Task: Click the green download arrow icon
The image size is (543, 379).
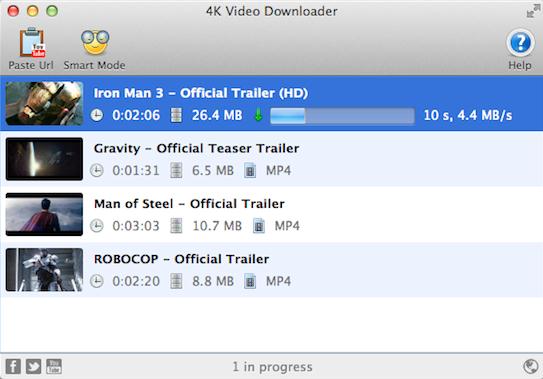Action: 258,115
